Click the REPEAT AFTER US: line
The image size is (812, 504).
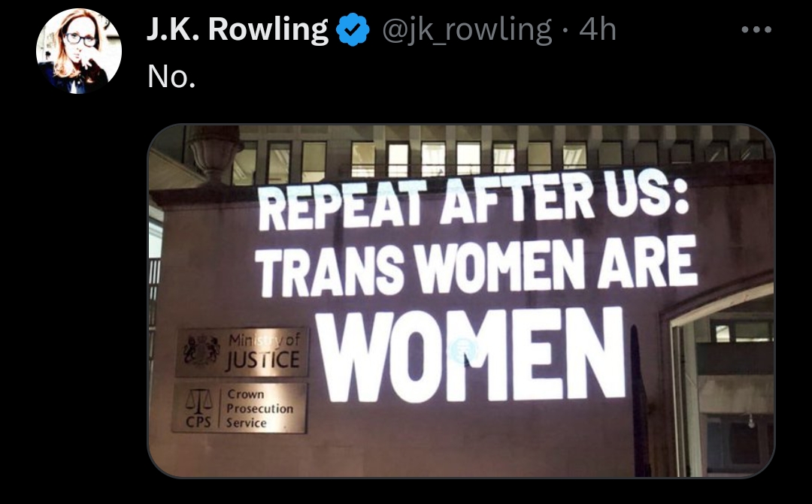tap(474, 201)
